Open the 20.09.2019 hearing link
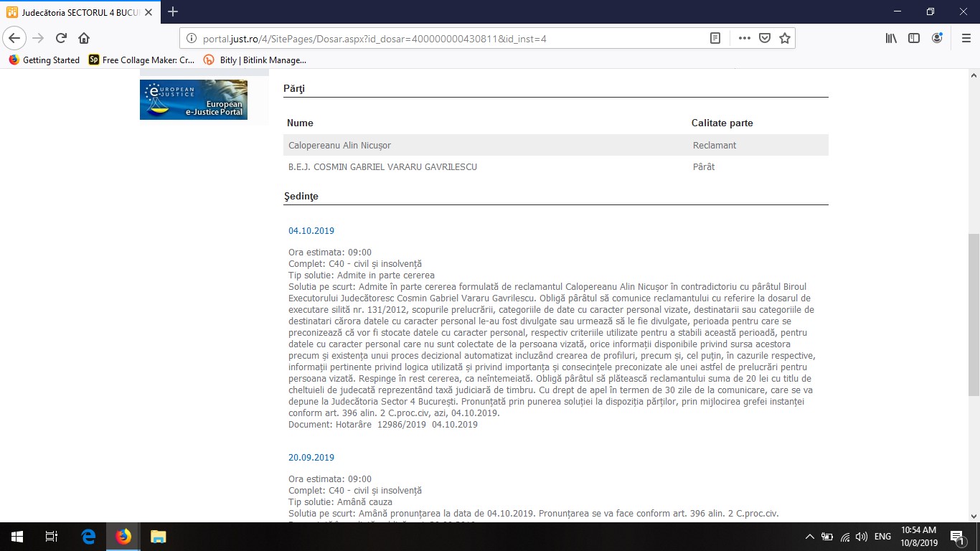Screen dimensions: 980x551 click(x=311, y=458)
